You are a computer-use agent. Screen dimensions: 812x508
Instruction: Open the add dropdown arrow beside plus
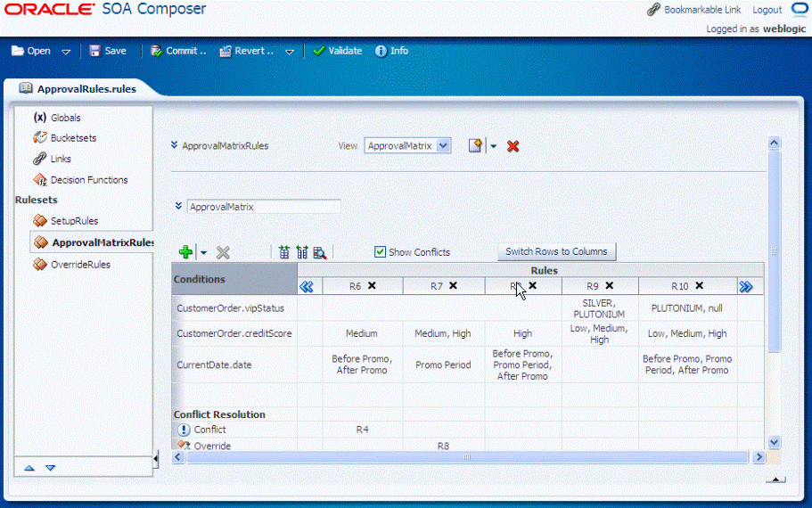(x=203, y=253)
